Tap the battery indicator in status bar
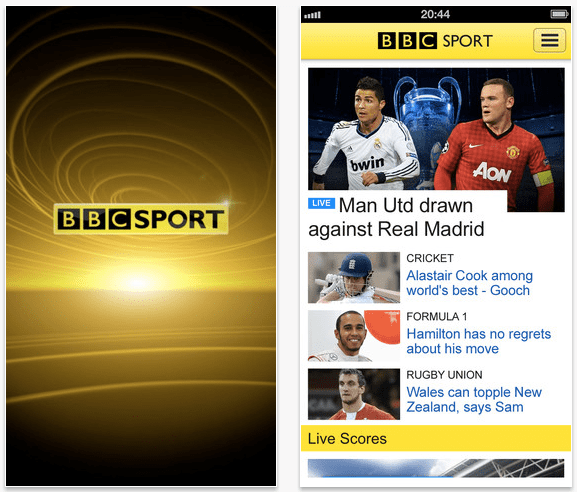 (559, 14)
